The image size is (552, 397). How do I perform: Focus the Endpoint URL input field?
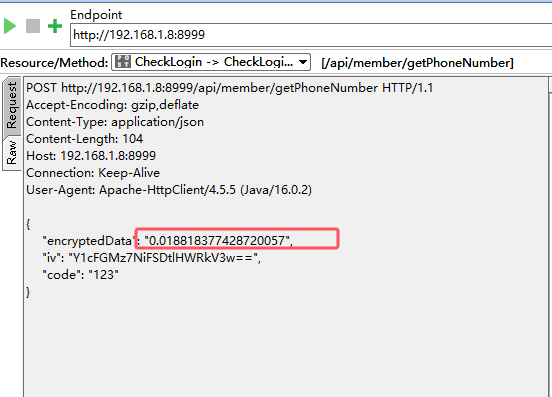[x=311, y=35]
